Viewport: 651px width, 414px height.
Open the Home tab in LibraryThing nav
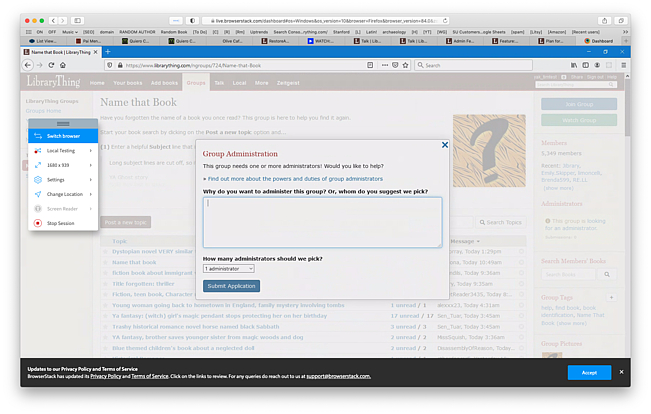(97, 83)
